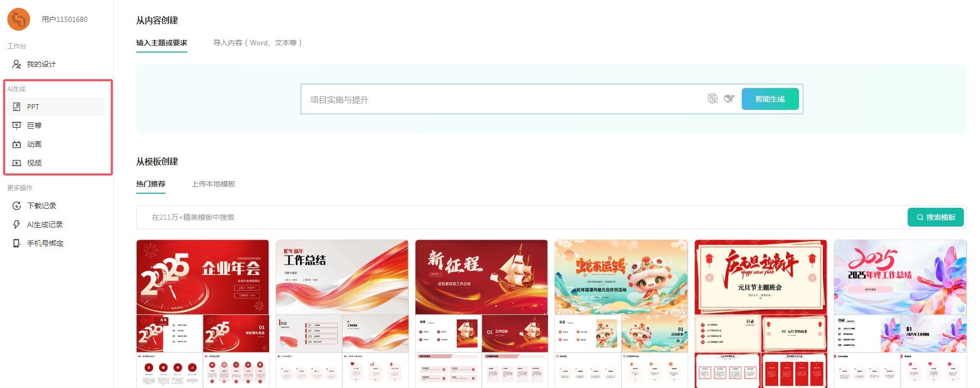Screen dimensions: 980x388
Task: Toggle the web search globe icon
Action: coord(713,98)
